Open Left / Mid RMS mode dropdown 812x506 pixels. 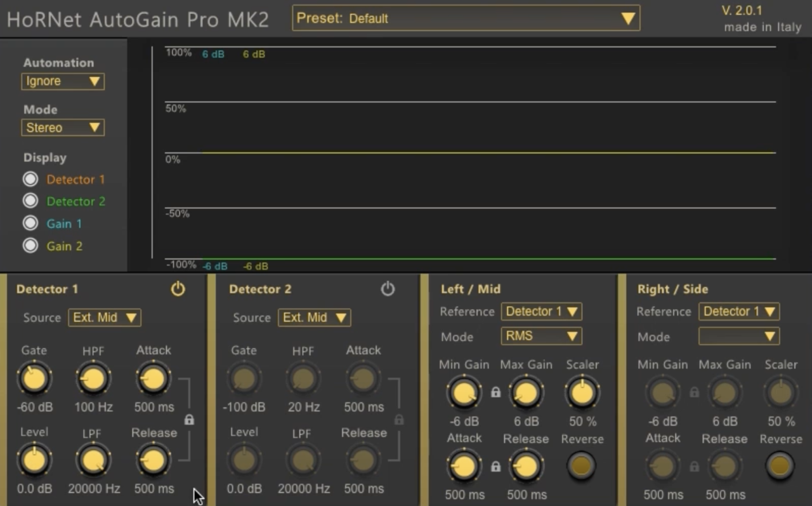click(542, 336)
